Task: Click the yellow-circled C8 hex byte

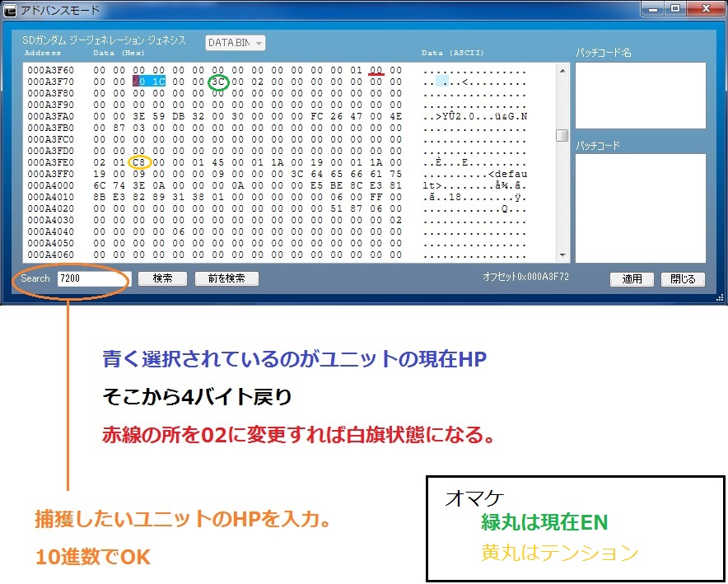Action: pos(138,162)
